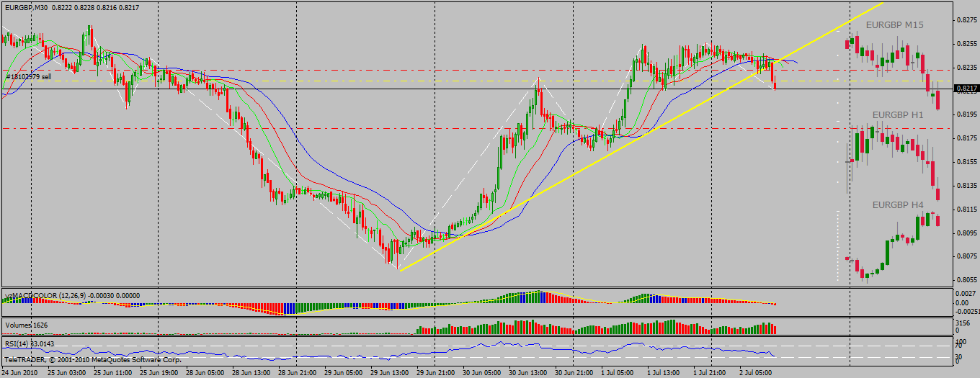980x378 pixels.
Task: Click the current price tag 0.8217
Action: click(966, 89)
